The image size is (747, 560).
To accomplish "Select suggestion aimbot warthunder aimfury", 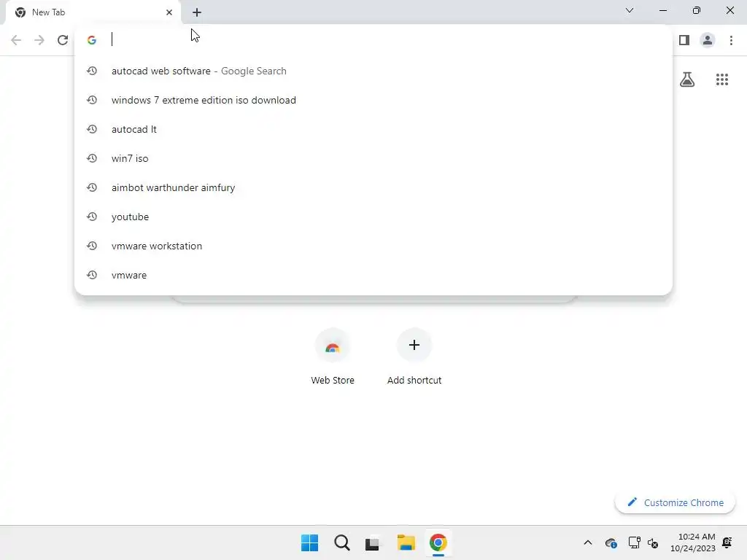I will [x=373, y=187].
